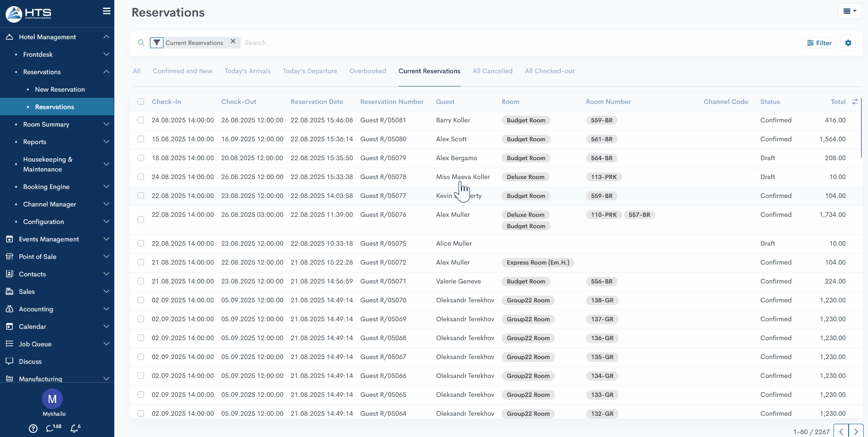Open New Reservation in sidebar
Viewport: 868px width, 437px height.
(60, 89)
